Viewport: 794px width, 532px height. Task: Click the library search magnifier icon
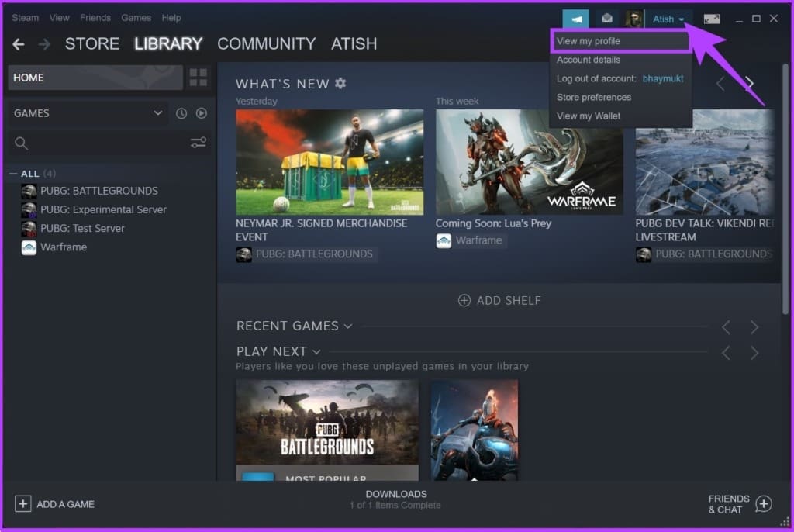click(x=21, y=143)
